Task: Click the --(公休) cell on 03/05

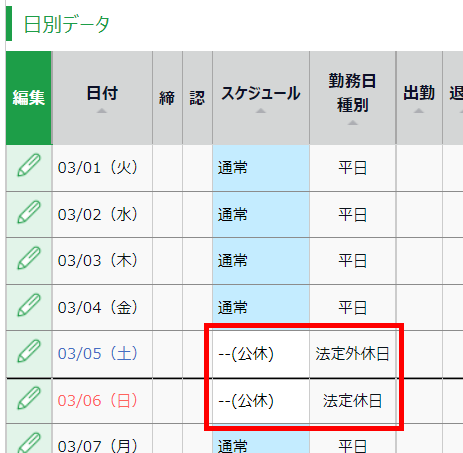Action: click(261, 354)
